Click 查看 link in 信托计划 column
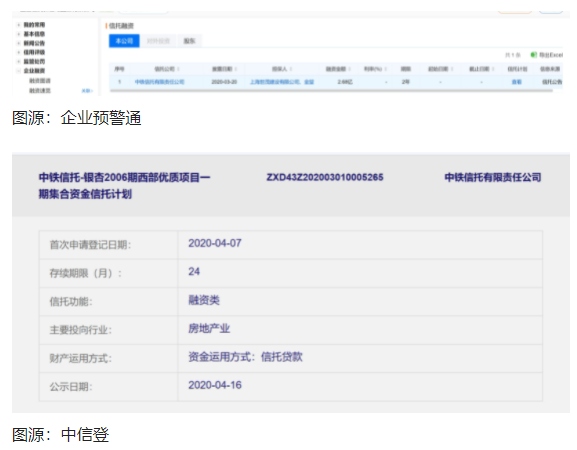This screenshot has width=577, height=450. click(517, 82)
